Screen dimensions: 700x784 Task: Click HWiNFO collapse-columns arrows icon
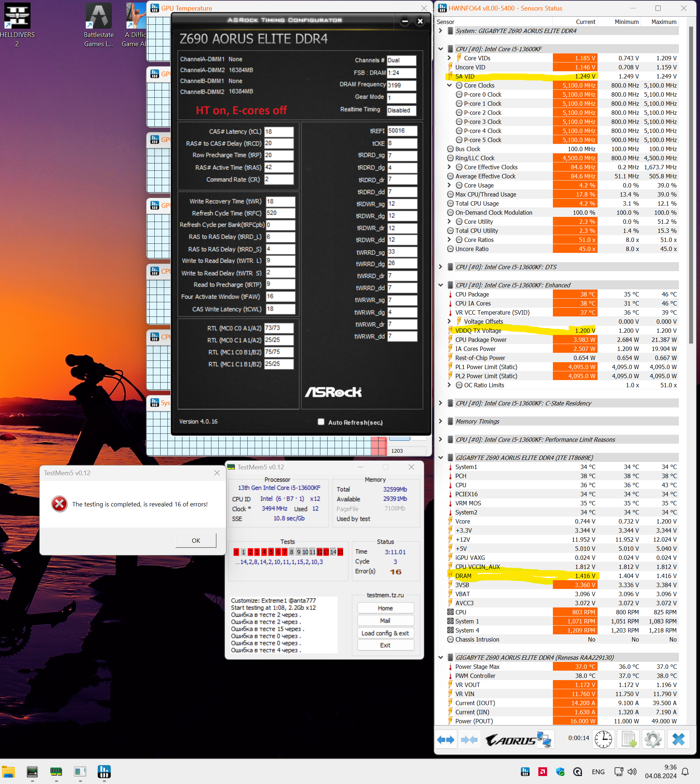(x=469, y=739)
